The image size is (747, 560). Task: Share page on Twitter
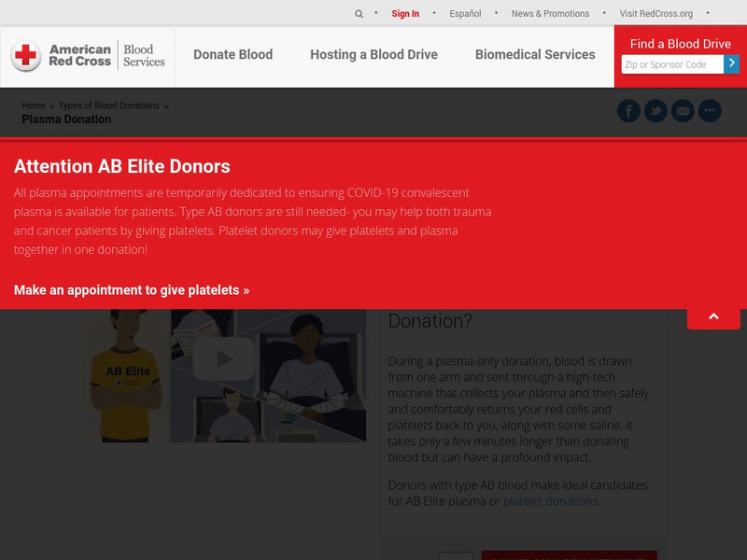[655, 111]
